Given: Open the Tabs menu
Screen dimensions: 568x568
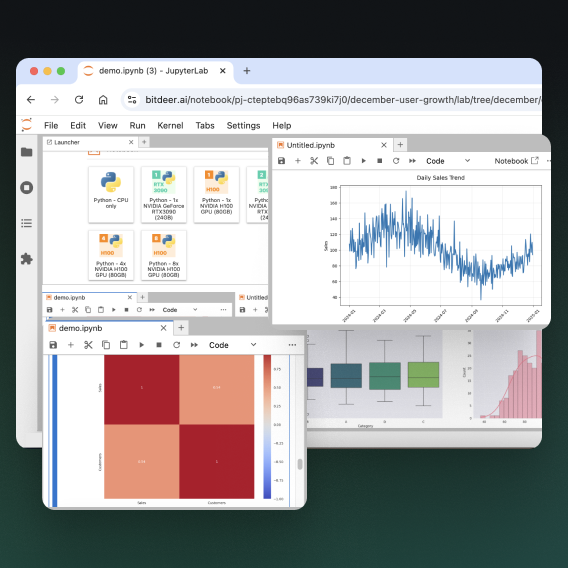Looking at the screenshot, I should 205,125.
